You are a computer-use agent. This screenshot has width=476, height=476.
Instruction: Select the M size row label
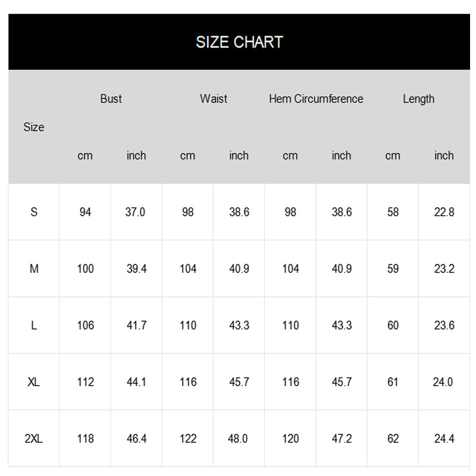tap(34, 268)
